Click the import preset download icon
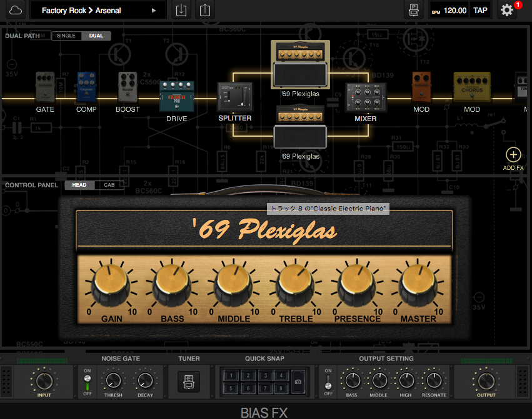The height and width of the screenshot is (419, 532). click(181, 10)
